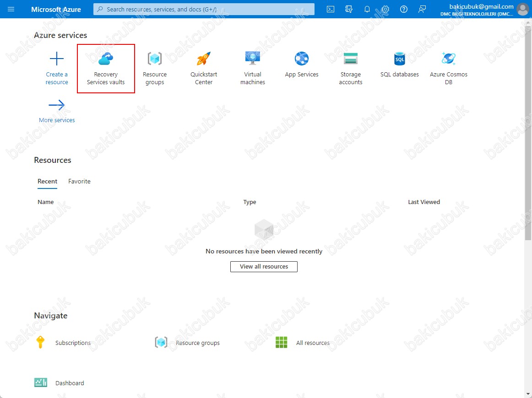532x398 pixels.
Task: Select the Recent tab
Action: 48,181
